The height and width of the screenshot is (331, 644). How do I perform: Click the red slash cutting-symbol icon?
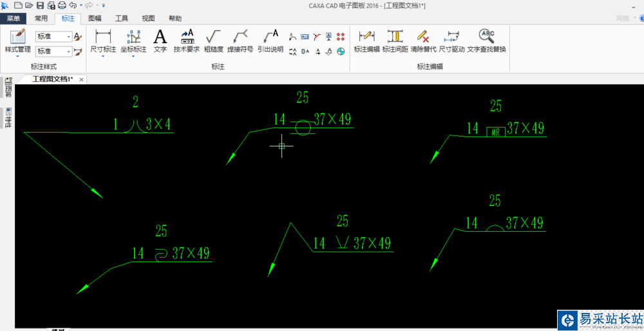[317, 37]
